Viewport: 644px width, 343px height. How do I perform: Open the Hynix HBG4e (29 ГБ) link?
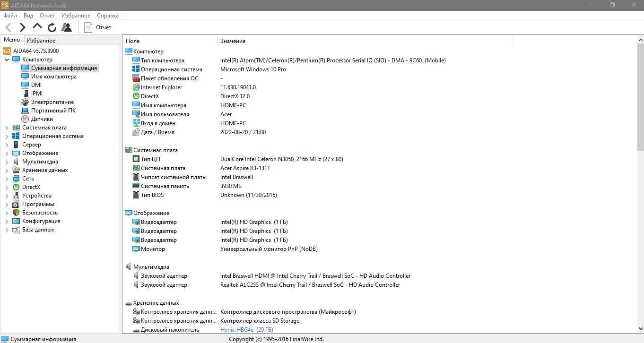point(246,330)
